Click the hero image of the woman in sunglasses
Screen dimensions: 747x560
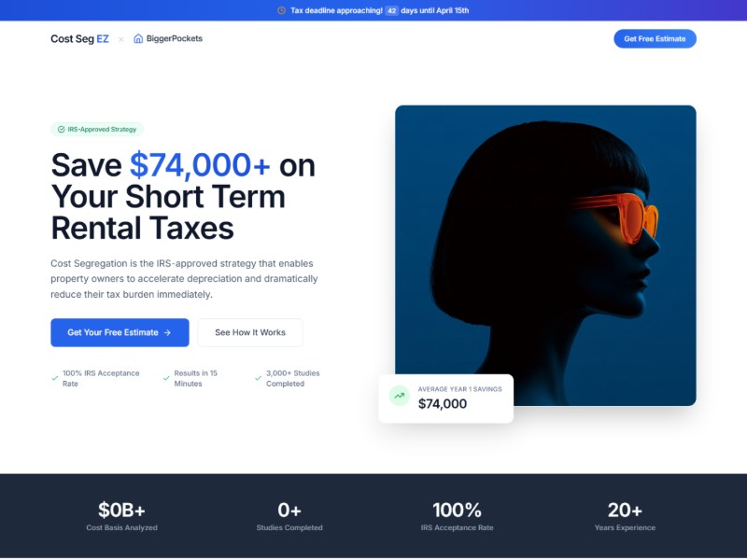[x=545, y=256]
